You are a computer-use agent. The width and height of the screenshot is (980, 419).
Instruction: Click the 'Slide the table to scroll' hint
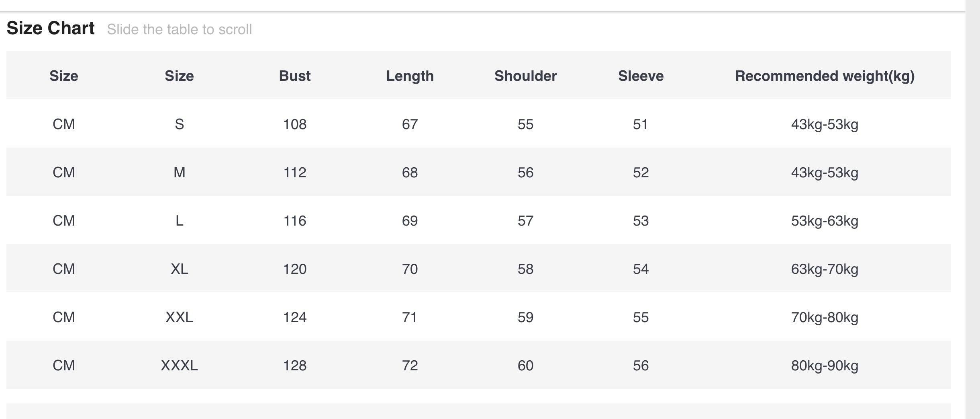179,29
